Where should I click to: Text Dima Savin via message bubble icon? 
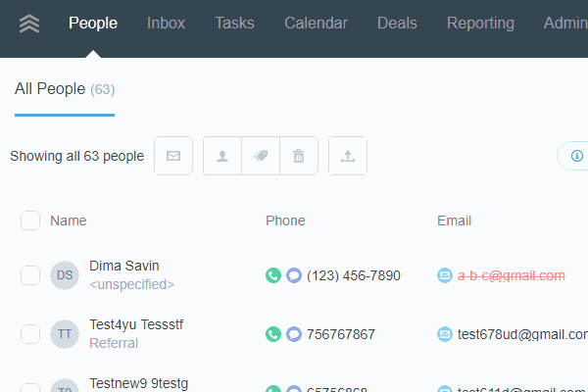(x=293, y=275)
